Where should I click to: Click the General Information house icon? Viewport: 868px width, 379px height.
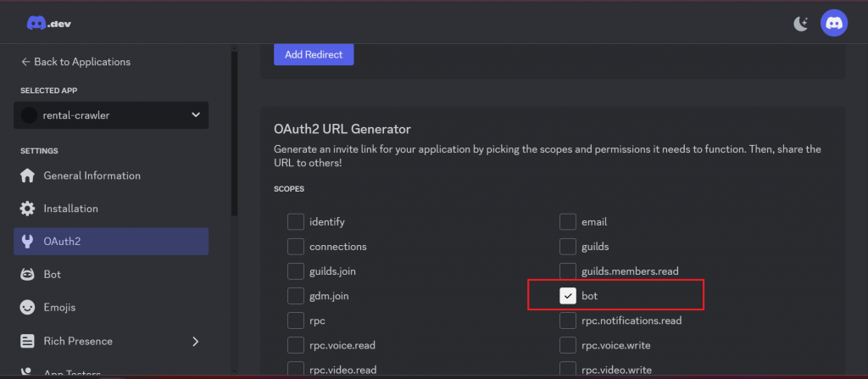pyautogui.click(x=28, y=176)
